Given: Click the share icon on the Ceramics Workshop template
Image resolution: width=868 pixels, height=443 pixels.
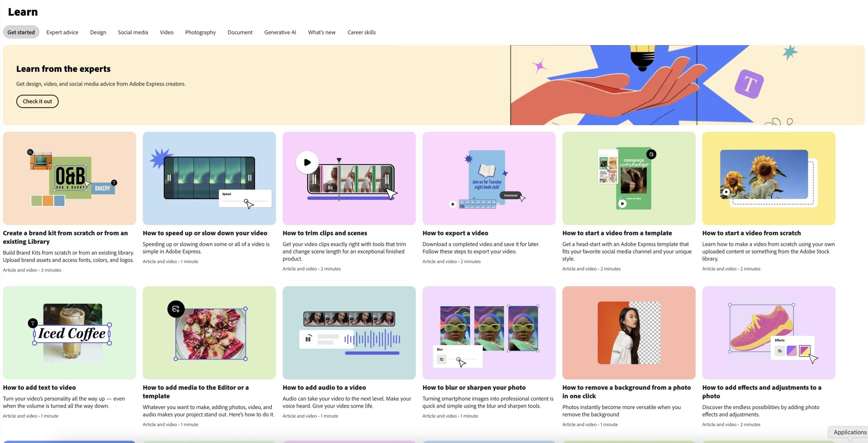Looking at the screenshot, I should click(651, 154).
